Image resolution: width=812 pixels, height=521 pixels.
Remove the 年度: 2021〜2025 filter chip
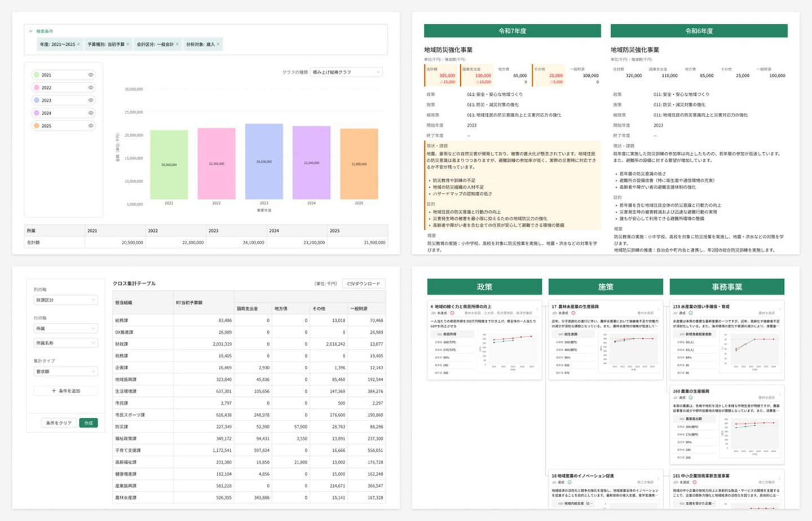(78, 44)
